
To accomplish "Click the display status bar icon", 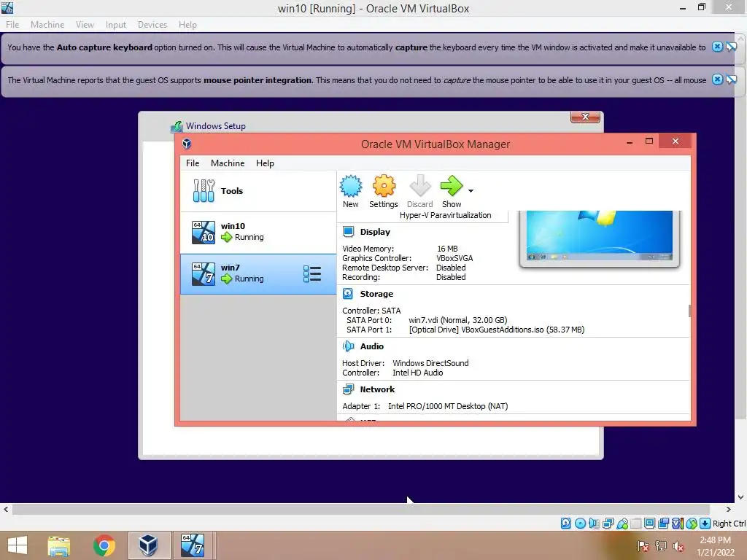I will pos(649,524).
